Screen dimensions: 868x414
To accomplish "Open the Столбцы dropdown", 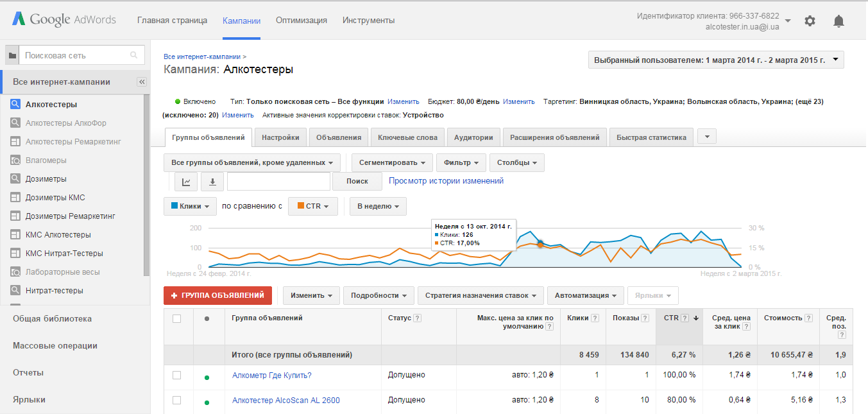I will tap(517, 162).
